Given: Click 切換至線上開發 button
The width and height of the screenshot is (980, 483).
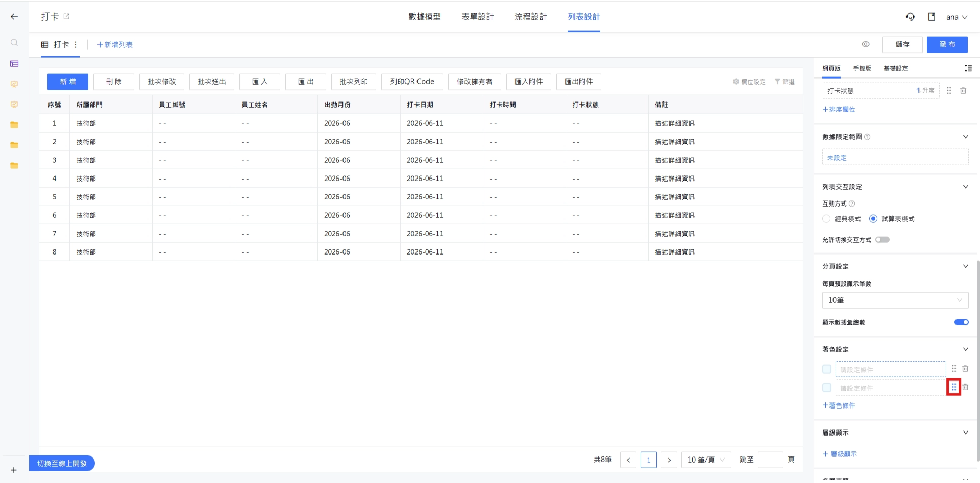Looking at the screenshot, I should point(62,463).
